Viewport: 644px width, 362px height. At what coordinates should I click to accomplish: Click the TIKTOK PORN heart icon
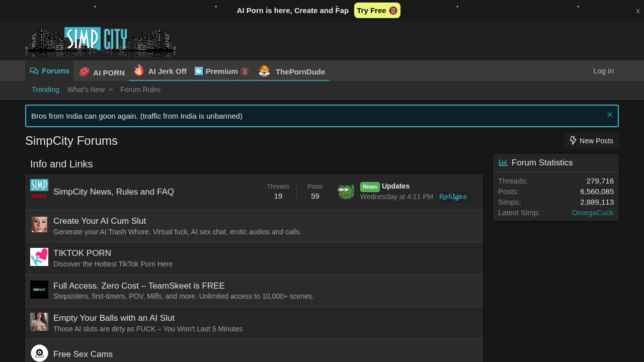click(x=39, y=257)
